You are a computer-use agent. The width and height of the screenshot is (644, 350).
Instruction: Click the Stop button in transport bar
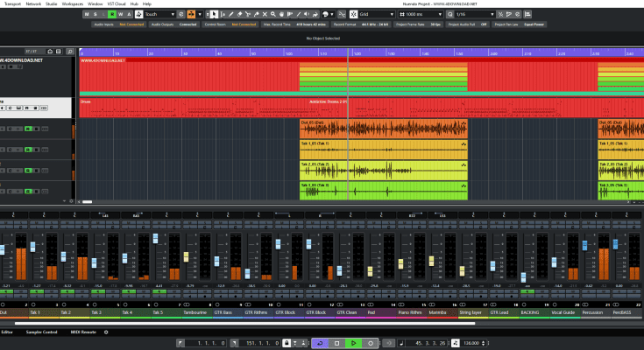337,343
